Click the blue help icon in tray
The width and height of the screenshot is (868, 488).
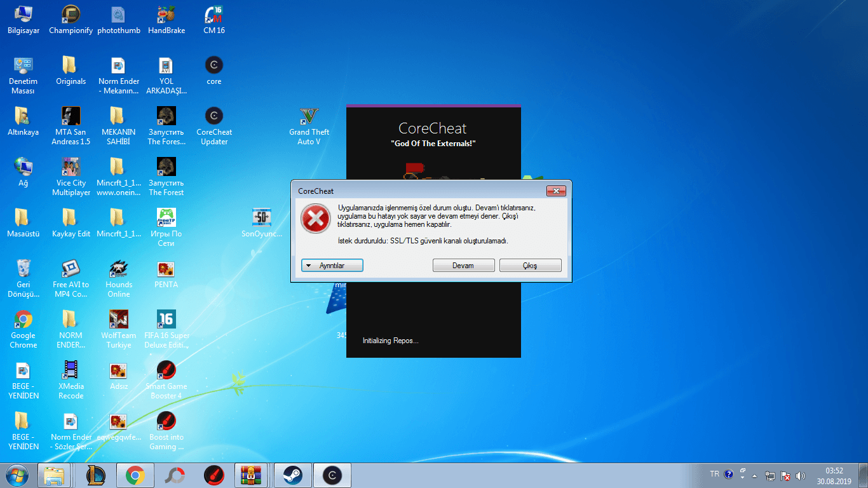pos(729,474)
